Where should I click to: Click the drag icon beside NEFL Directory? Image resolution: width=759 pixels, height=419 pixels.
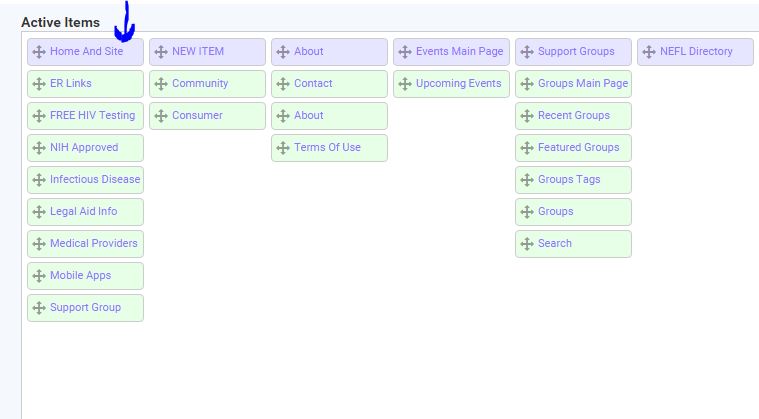tap(649, 52)
